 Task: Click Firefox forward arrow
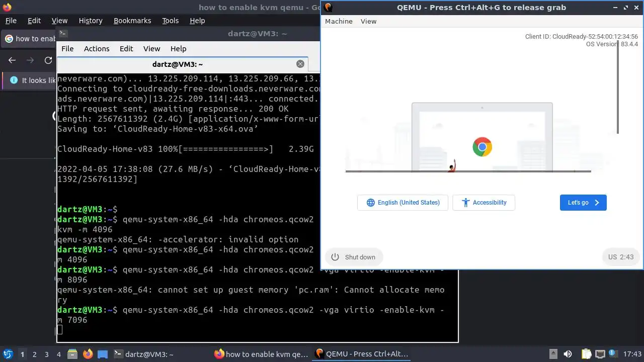click(30, 60)
